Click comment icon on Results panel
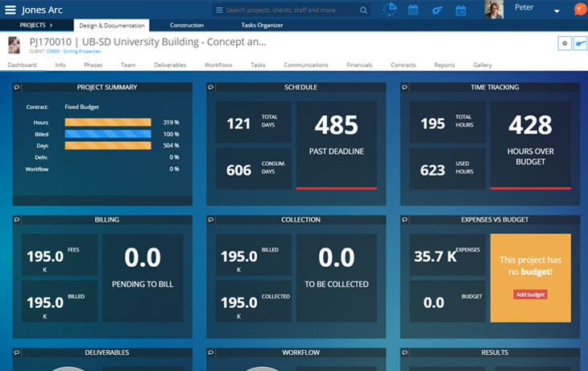The width and height of the screenshot is (588, 371). pos(404,352)
